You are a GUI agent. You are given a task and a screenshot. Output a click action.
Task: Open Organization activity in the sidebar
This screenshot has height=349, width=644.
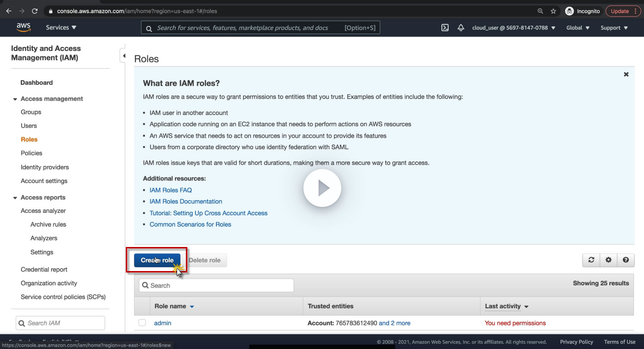point(49,283)
